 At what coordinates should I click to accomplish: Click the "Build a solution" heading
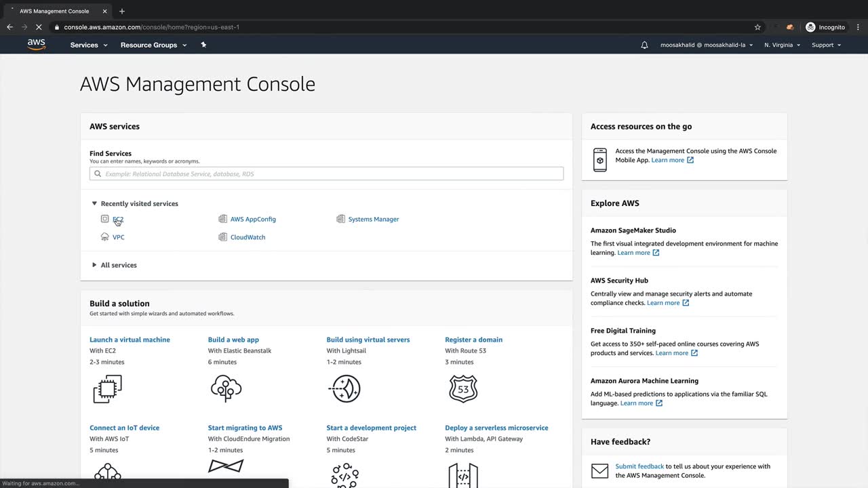(x=119, y=304)
